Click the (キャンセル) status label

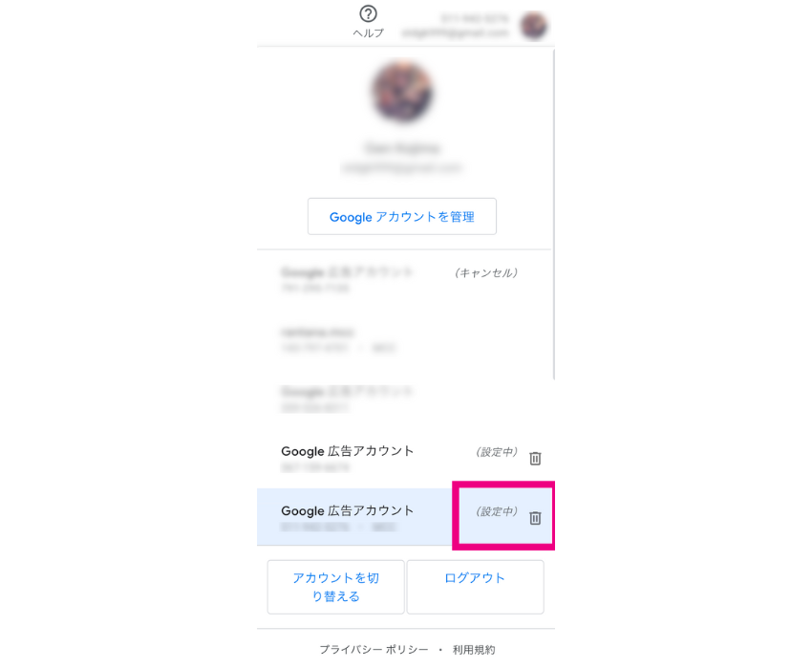(x=486, y=272)
